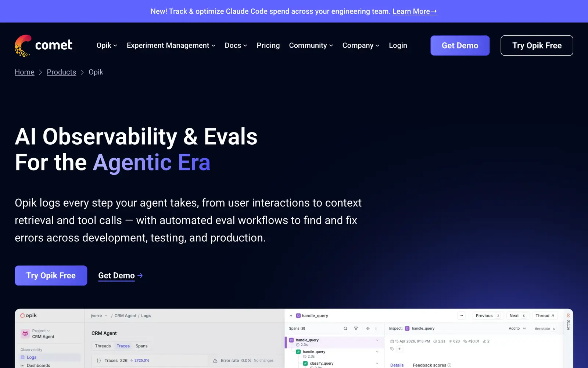Open Products in the breadcrumb
Image resolution: width=588 pixels, height=368 pixels.
[x=61, y=72]
